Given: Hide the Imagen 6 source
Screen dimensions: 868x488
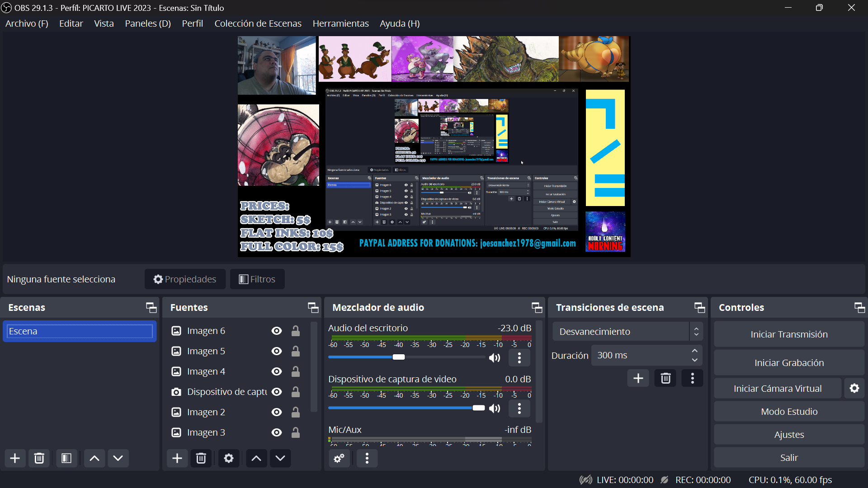Looking at the screenshot, I should point(277,331).
